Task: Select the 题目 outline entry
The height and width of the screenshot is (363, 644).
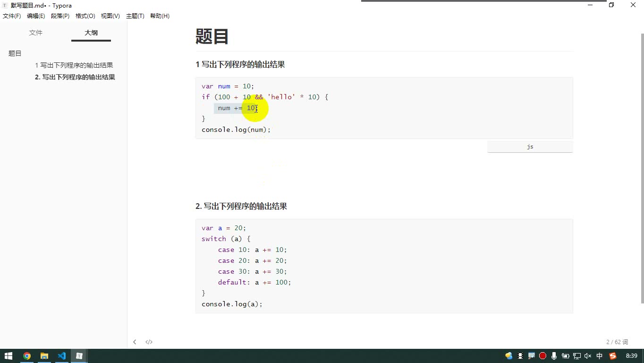Action: point(15,53)
